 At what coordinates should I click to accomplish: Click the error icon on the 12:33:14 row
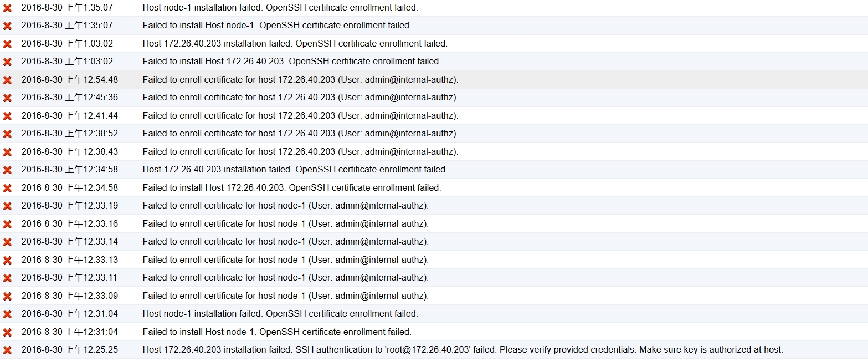point(7,242)
